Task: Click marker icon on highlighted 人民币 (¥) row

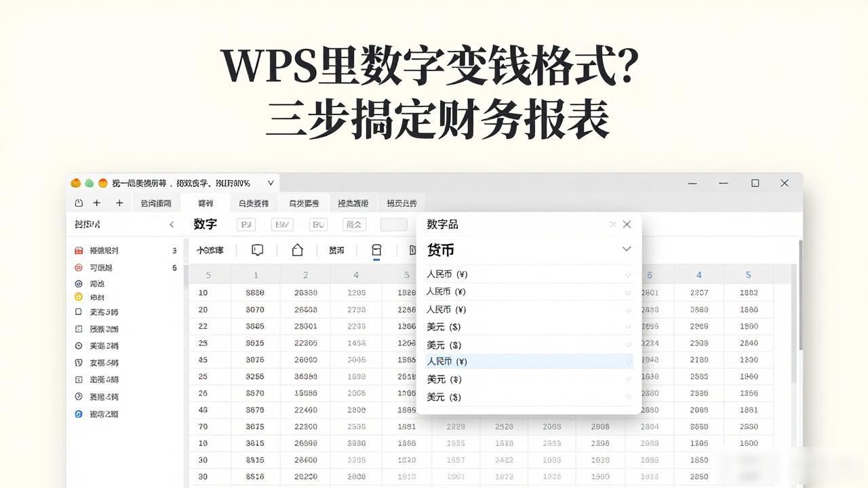Action: 628,362
